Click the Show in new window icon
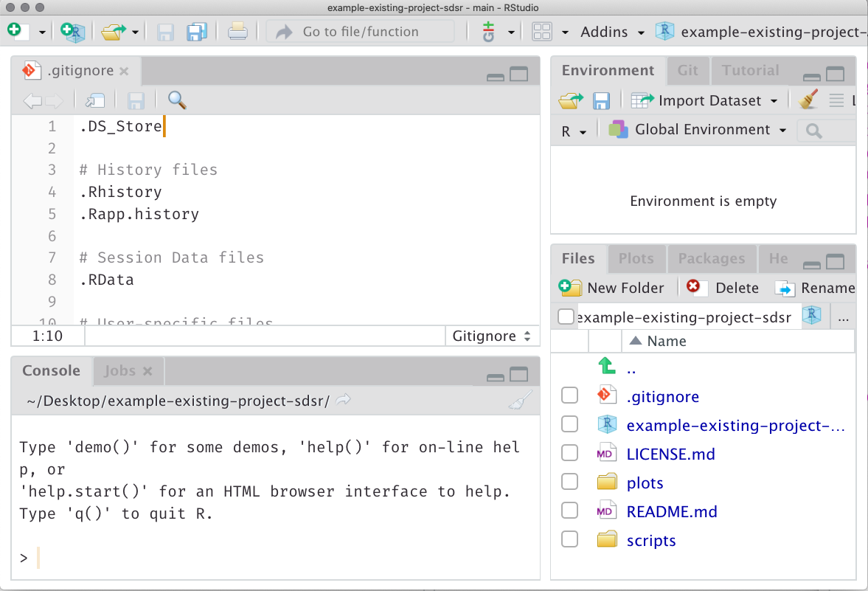This screenshot has height=591, width=868. 94,100
